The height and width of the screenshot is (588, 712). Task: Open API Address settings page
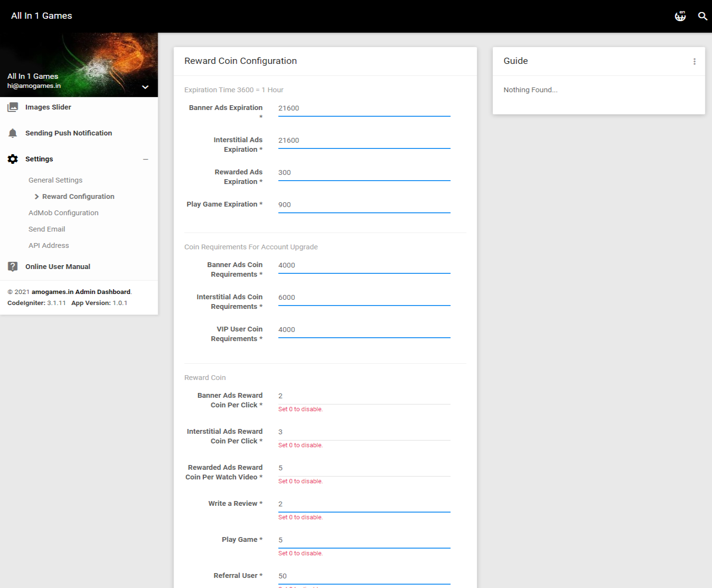click(x=49, y=245)
